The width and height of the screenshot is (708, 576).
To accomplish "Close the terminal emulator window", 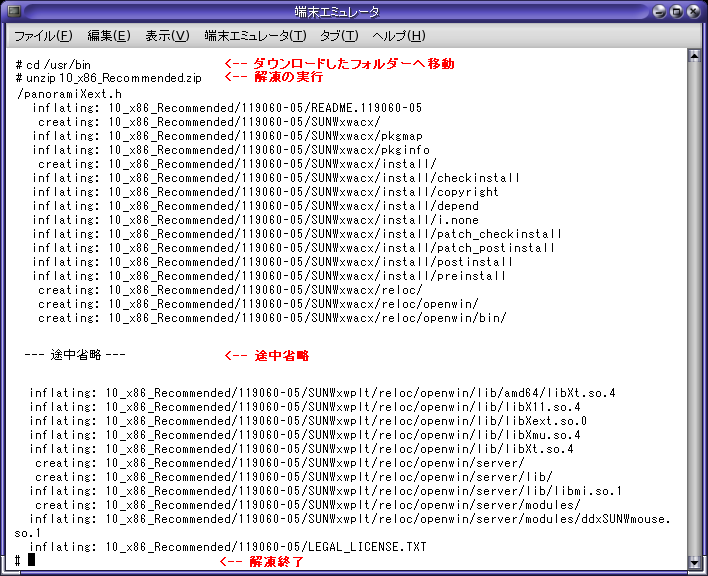I will pyautogui.click(x=694, y=11).
